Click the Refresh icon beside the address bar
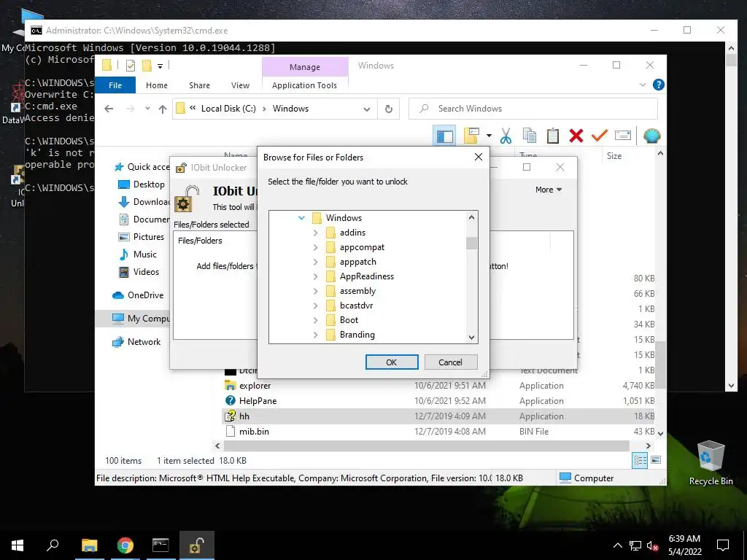 click(389, 109)
